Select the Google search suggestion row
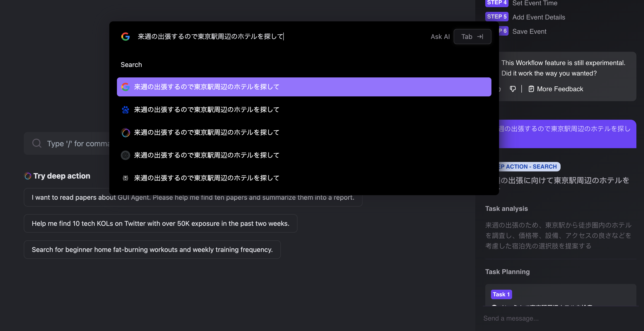Image resolution: width=644 pixels, height=331 pixels. pos(304,87)
